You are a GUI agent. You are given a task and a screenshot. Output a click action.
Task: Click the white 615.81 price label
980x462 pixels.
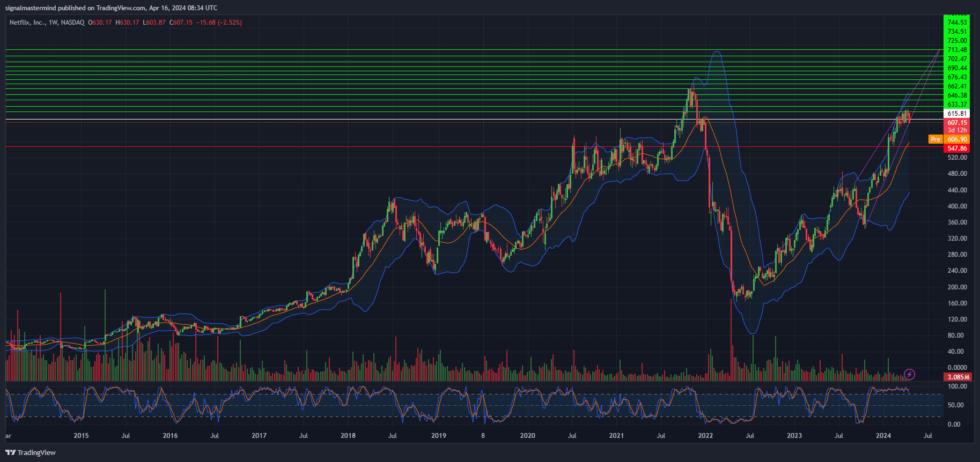pyautogui.click(x=957, y=114)
